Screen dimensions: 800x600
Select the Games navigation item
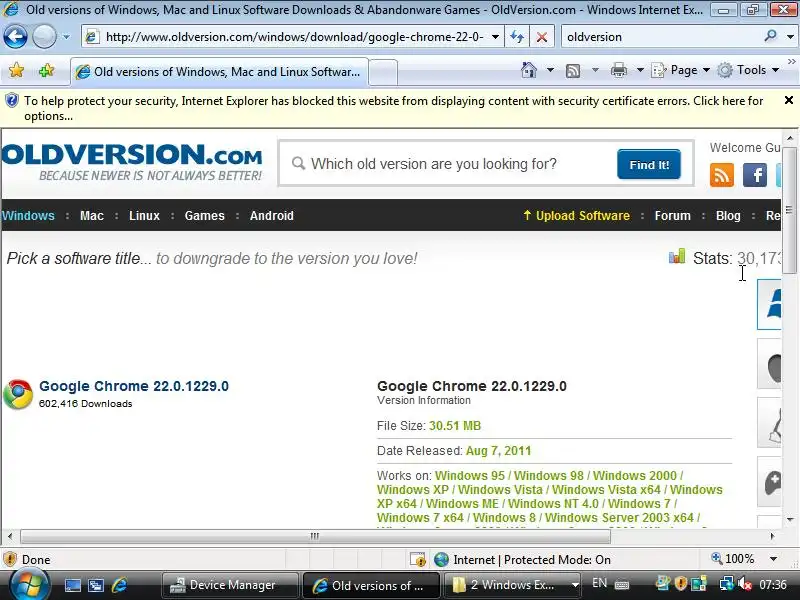[205, 216]
